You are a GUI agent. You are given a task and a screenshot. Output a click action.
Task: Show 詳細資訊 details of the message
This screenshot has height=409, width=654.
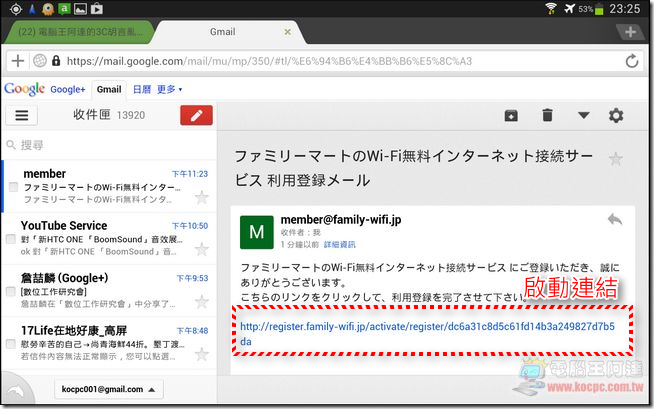point(340,244)
